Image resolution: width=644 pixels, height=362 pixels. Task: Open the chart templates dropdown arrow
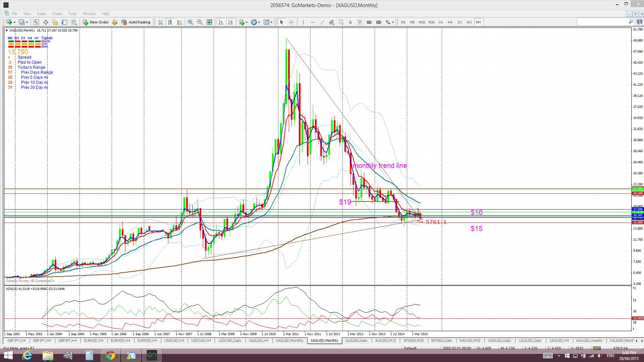click(271, 22)
